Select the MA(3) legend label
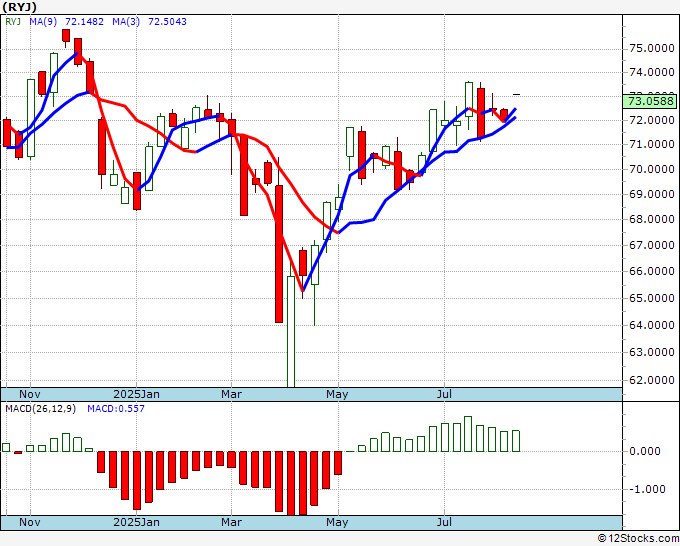The height and width of the screenshot is (546, 680). click(126, 21)
